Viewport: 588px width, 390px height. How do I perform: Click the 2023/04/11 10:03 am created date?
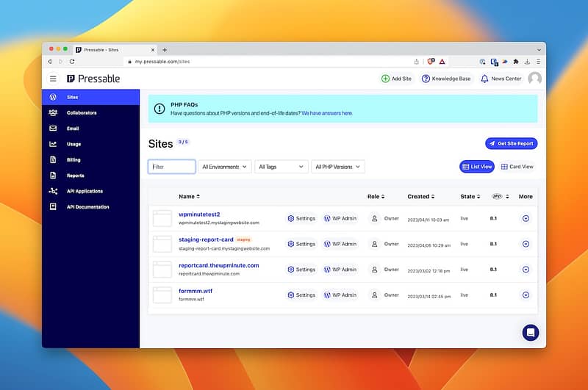(x=428, y=220)
